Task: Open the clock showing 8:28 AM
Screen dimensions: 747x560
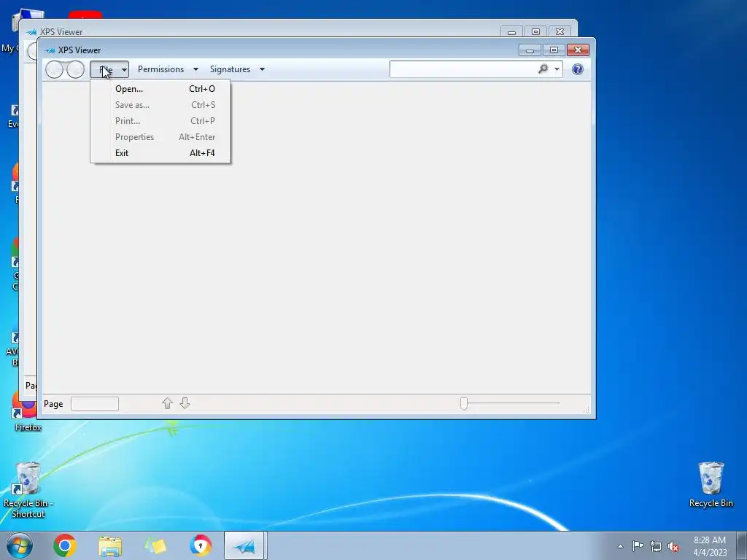Action: click(x=710, y=546)
